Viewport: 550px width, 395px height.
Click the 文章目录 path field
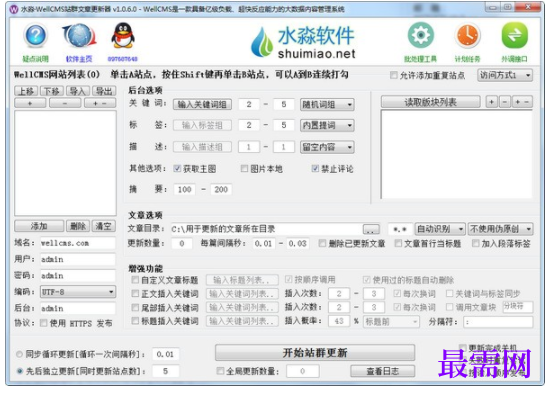[x=267, y=229]
